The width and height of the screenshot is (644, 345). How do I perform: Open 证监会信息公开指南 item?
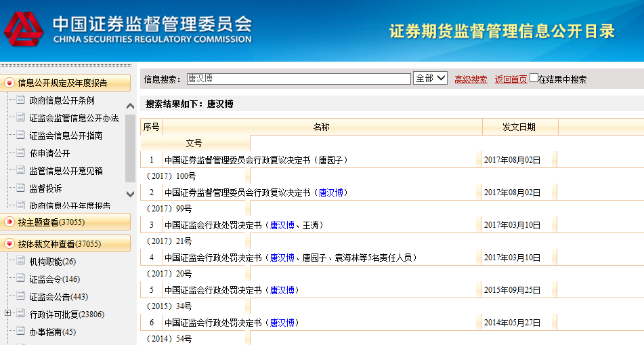(x=66, y=136)
